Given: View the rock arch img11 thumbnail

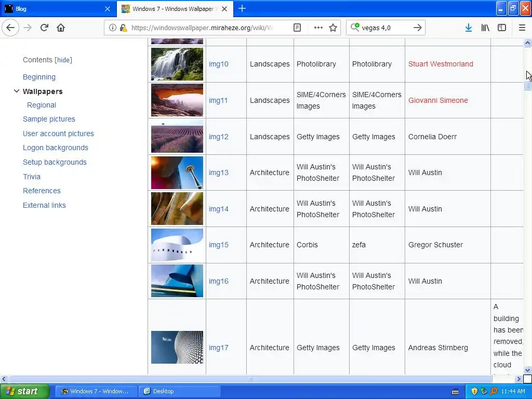Looking at the screenshot, I should (x=177, y=100).
